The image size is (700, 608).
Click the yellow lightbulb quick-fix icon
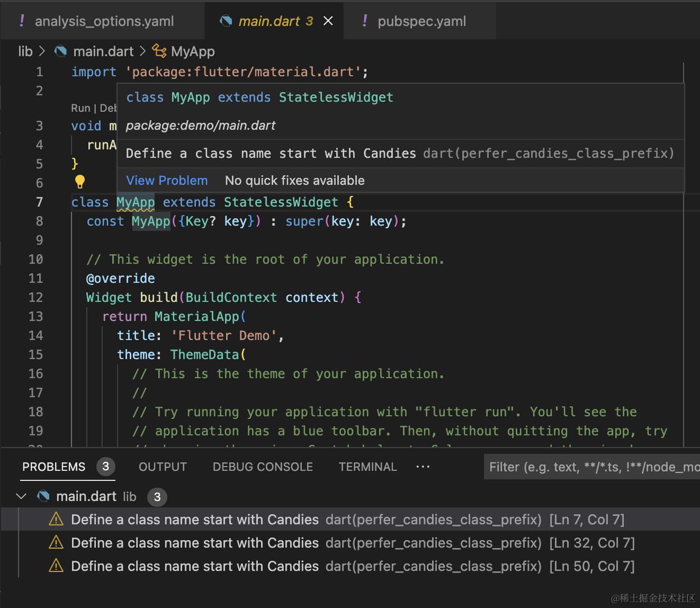point(80,182)
